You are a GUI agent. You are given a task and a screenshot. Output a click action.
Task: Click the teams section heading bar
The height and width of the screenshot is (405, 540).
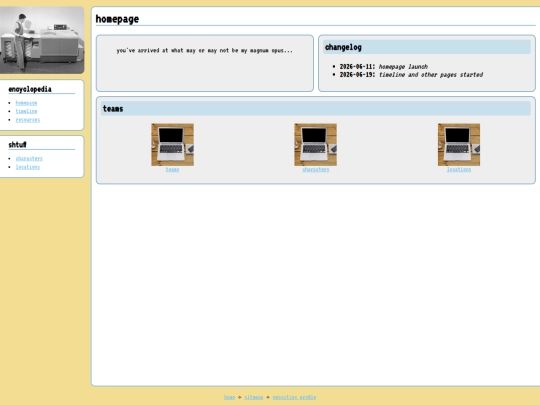pos(315,108)
